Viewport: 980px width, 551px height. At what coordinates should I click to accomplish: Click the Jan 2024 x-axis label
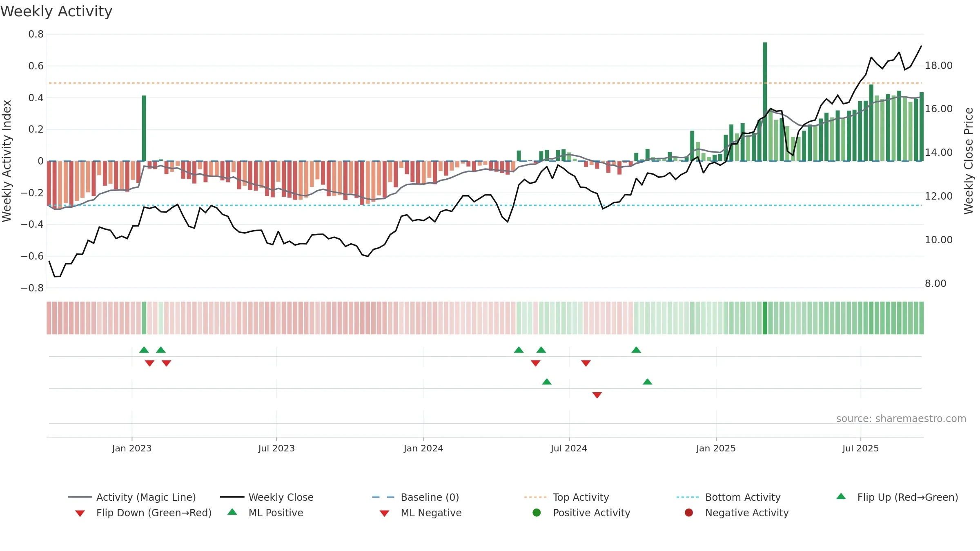(423, 448)
